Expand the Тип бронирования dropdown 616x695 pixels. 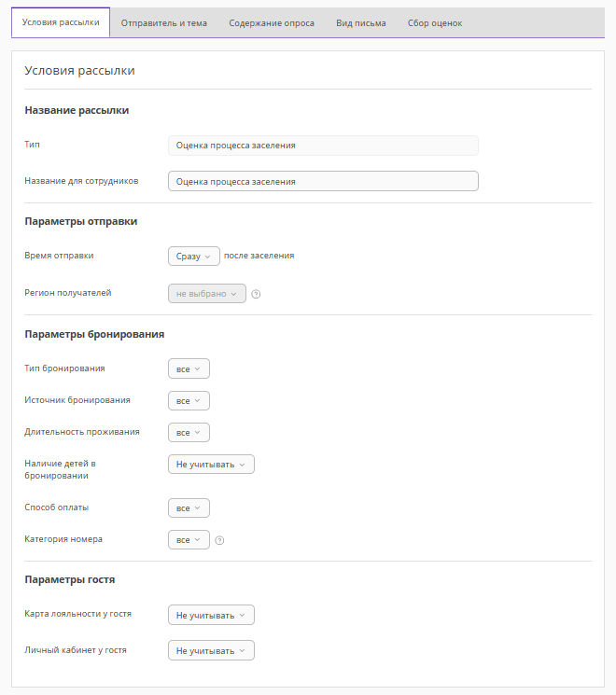pyautogui.click(x=189, y=369)
